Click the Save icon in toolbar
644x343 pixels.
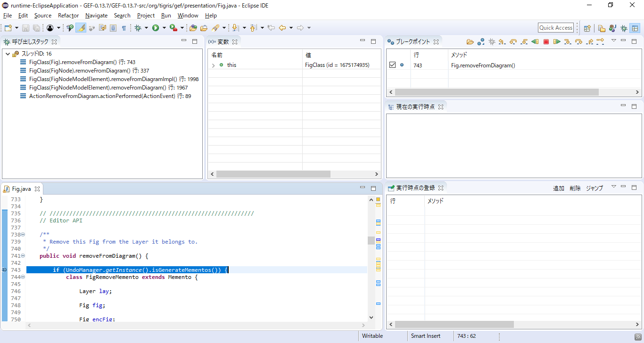coord(25,28)
